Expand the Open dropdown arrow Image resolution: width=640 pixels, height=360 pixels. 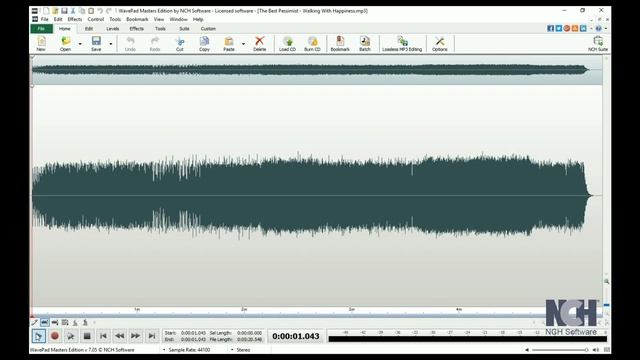pyautogui.click(x=80, y=44)
